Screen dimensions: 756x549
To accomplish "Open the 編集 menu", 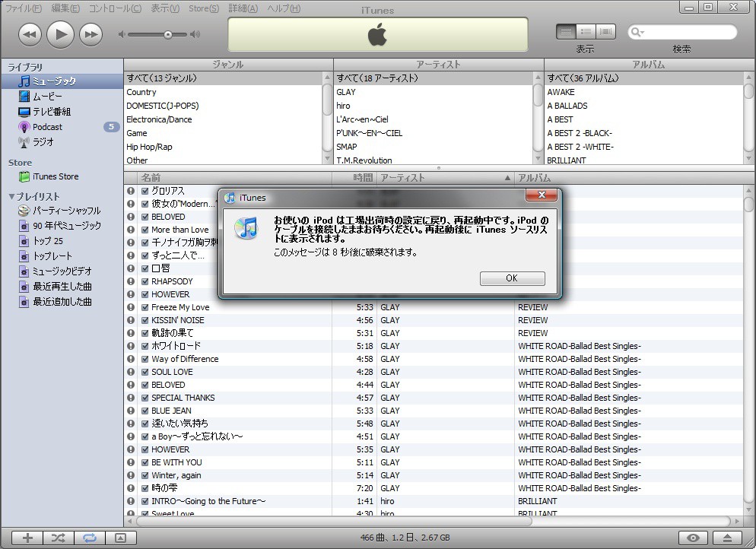I will pyautogui.click(x=65, y=8).
